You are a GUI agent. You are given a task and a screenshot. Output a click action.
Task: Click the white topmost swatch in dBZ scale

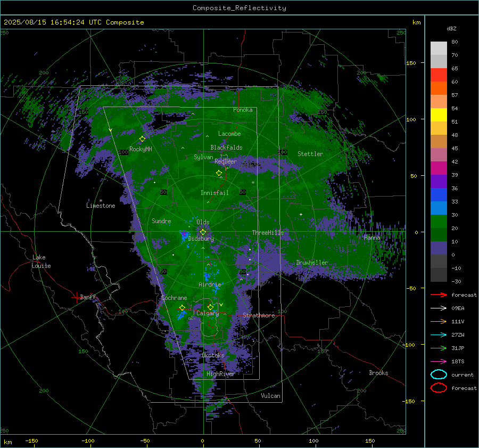point(439,48)
